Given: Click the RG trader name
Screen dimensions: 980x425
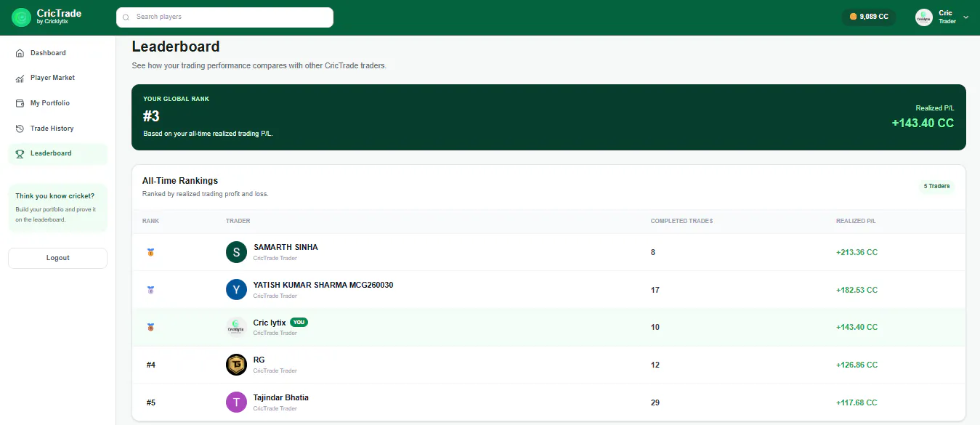Looking at the screenshot, I should point(259,360).
